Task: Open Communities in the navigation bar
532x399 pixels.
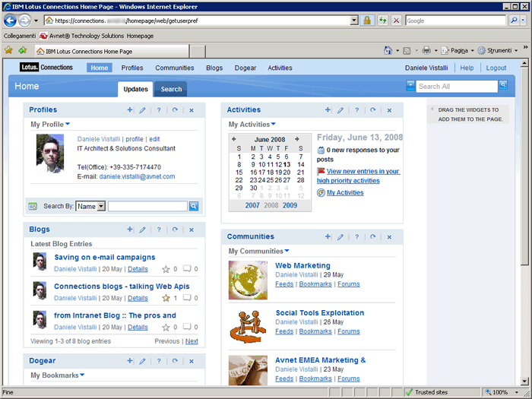Action: click(x=175, y=68)
